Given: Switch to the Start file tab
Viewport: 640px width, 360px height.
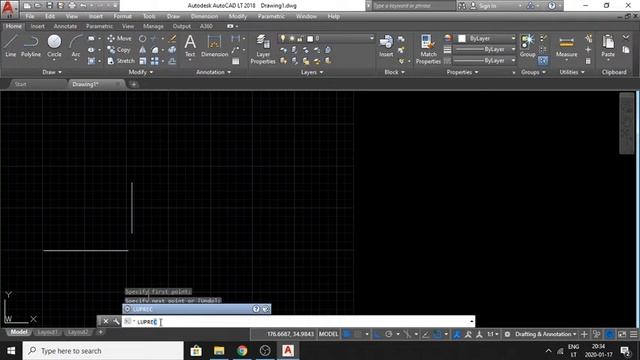Looking at the screenshot, I should 20,84.
